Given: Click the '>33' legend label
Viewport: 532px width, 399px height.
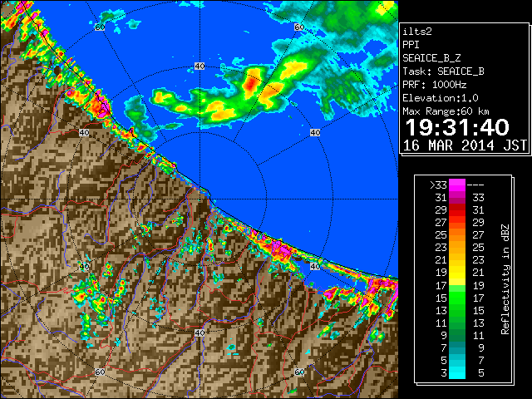Looking at the screenshot, I should coord(438,185).
